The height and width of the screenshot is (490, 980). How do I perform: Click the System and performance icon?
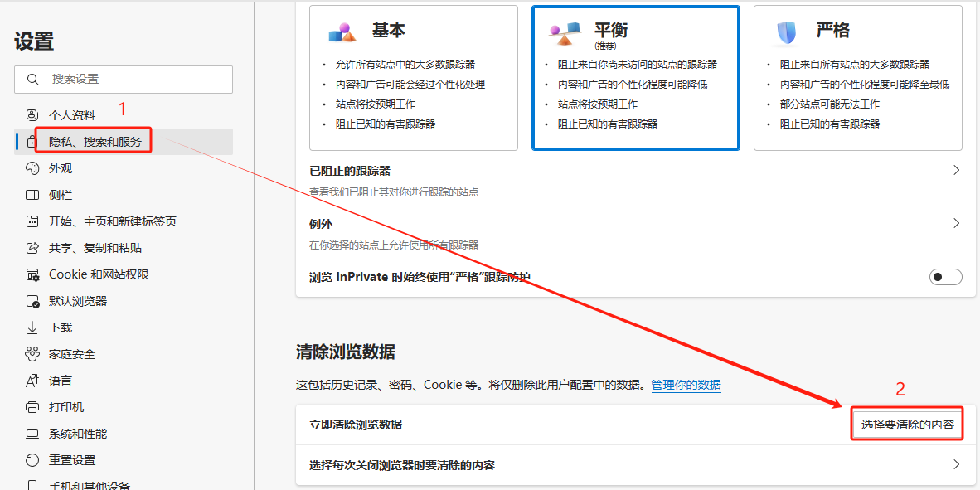[32, 434]
